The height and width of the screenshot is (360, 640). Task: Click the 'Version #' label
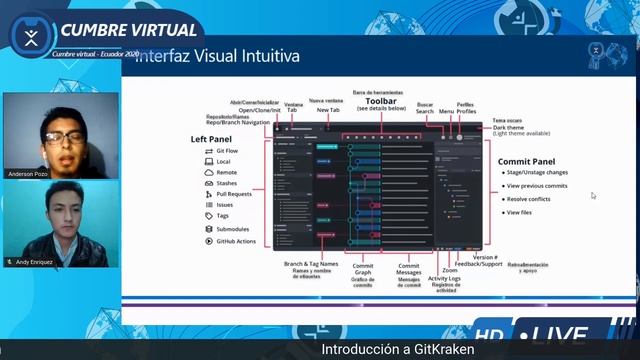[485, 258]
